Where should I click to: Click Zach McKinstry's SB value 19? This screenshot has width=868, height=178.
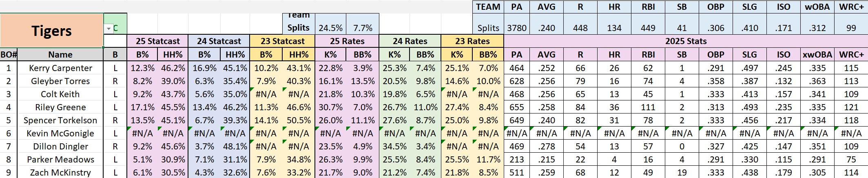pyautogui.click(x=682, y=173)
